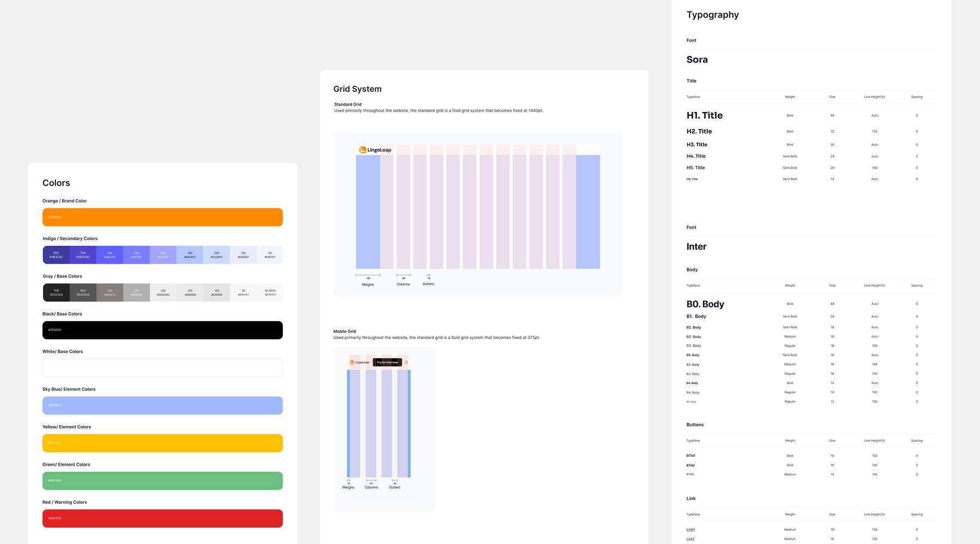Viewport: 980px width, 544px height.
Task: Click the Link1 sample link
Action: click(x=690, y=529)
